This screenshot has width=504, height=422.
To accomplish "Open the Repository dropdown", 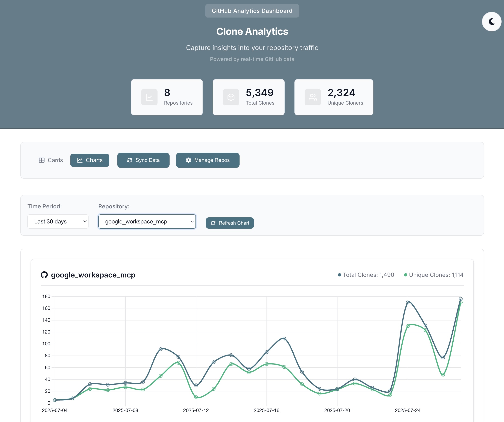I will (147, 222).
